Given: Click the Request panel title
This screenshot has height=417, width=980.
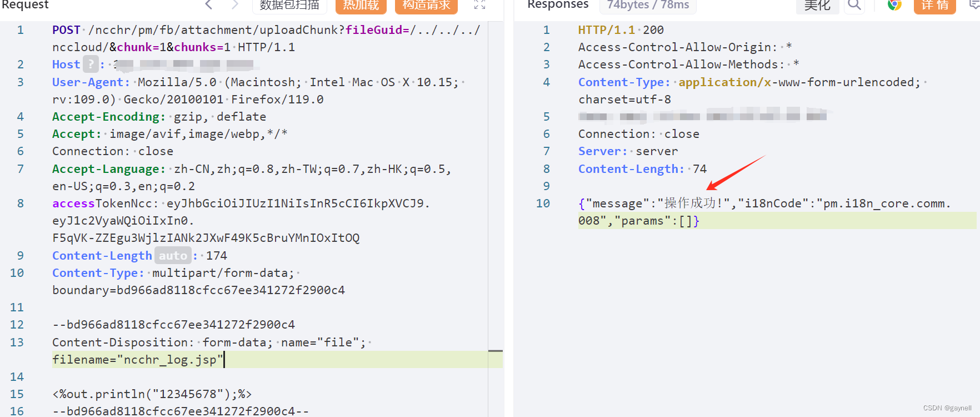Looking at the screenshot, I should tap(25, 4).
